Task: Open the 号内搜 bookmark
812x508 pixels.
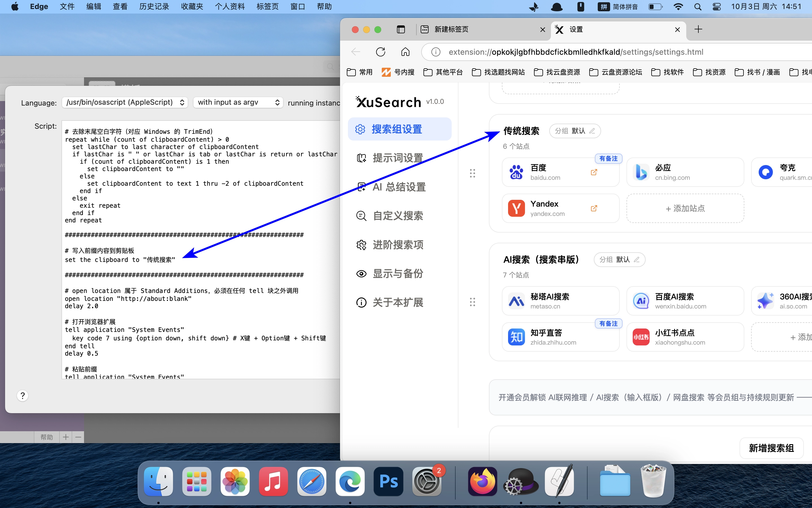Action: (398, 72)
